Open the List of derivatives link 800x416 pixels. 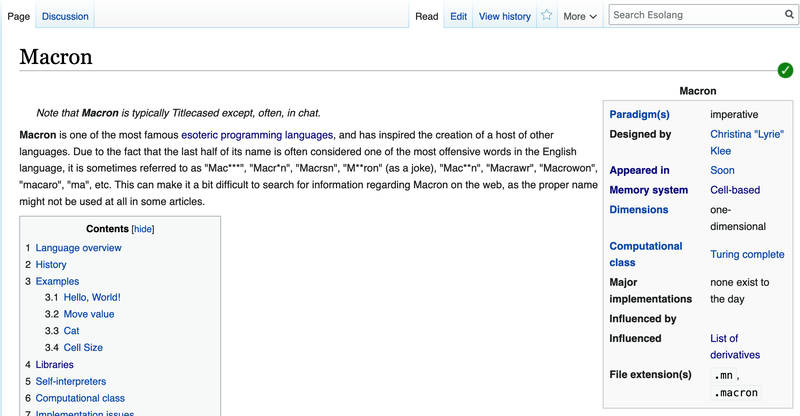(735, 347)
